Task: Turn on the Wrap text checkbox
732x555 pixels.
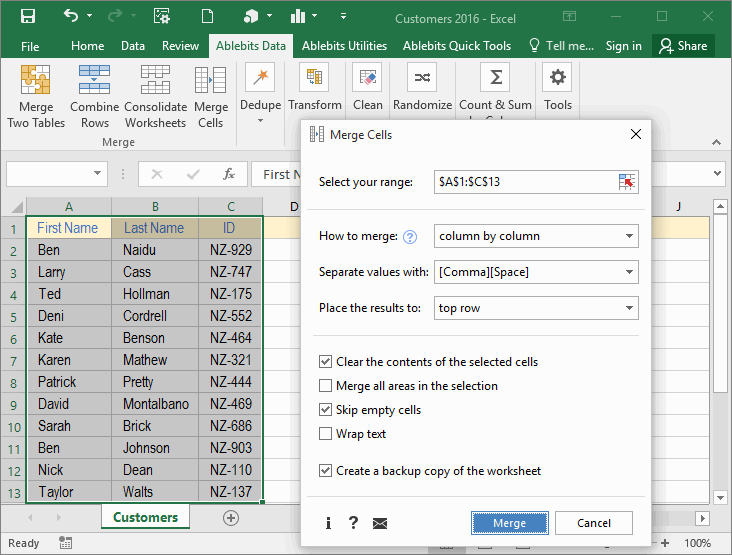Action: pyautogui.click(x=326, y=433)
